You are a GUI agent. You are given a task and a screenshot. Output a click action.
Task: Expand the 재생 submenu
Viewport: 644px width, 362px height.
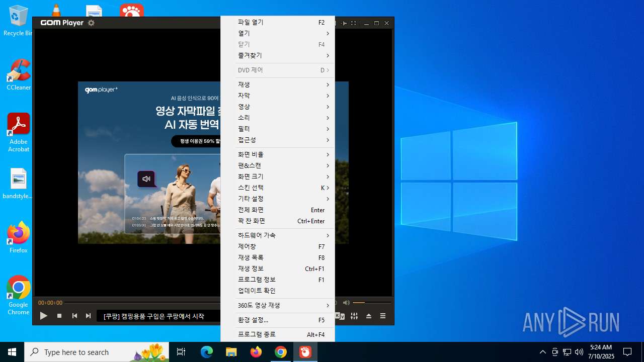click(278, 84)
